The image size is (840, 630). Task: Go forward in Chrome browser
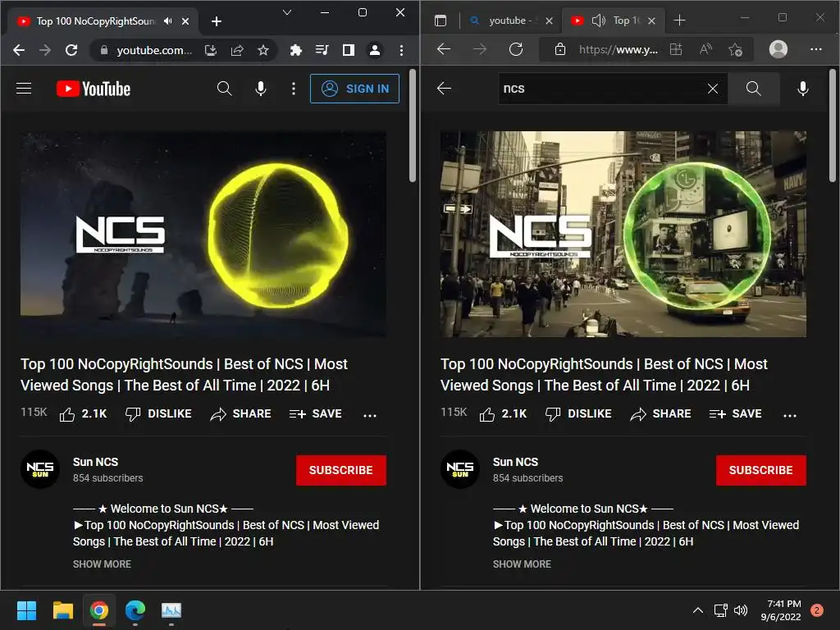click(x=45, y=50)
